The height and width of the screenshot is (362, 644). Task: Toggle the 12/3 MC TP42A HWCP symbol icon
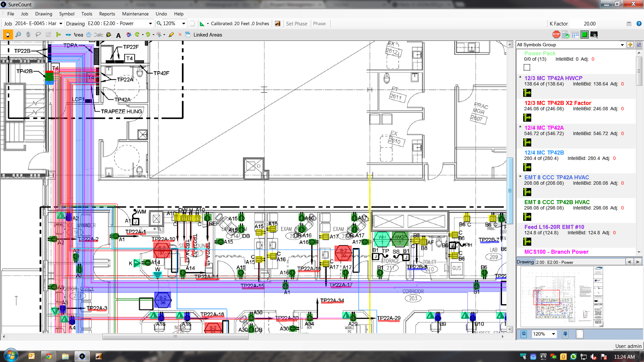(527, 93)
